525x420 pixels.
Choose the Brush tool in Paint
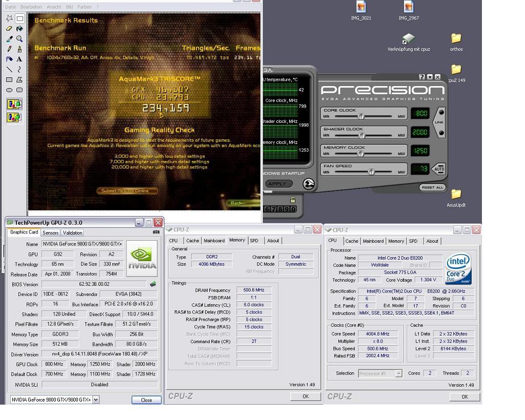20,49
